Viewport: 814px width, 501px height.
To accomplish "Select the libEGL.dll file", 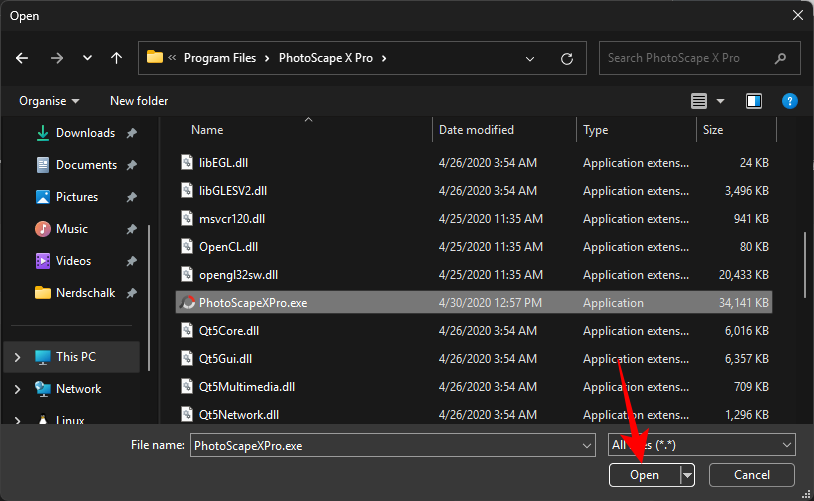I will tap(473, 163).
